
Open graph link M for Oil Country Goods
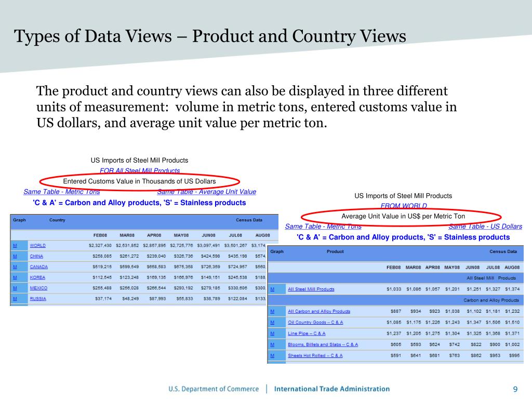[x=272, y=322]
